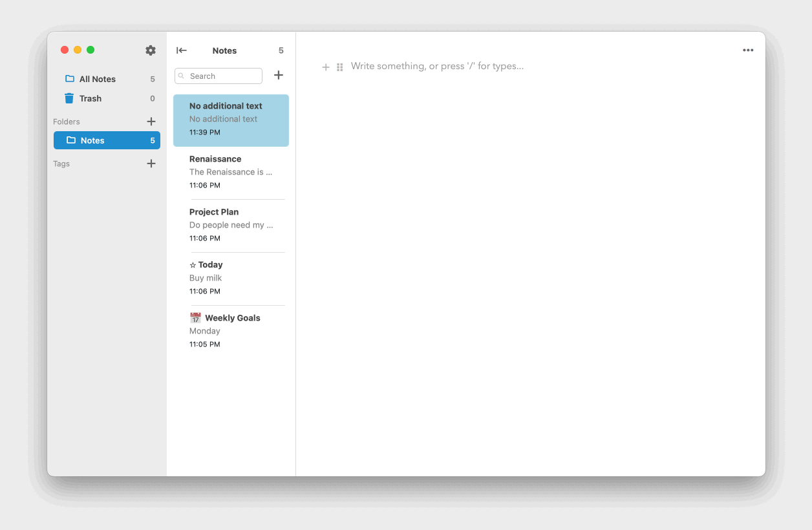Click the star icon on Today note
Image resolution: width=812 pixels, height=530 pixels.
click(193, 264)
